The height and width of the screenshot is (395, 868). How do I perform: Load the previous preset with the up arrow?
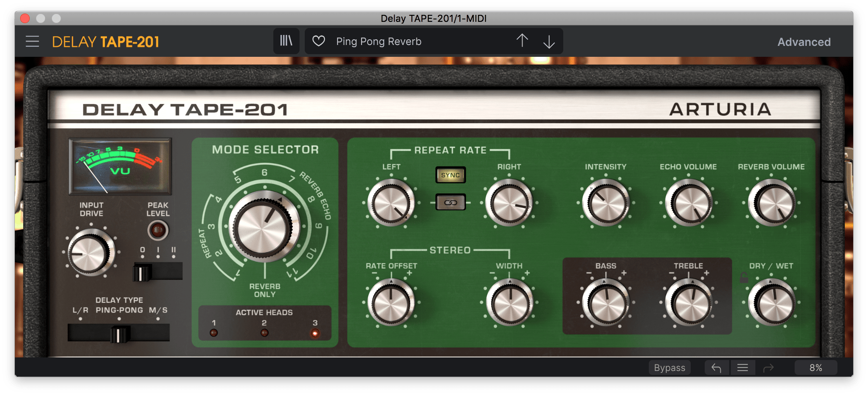click(522, 41)
